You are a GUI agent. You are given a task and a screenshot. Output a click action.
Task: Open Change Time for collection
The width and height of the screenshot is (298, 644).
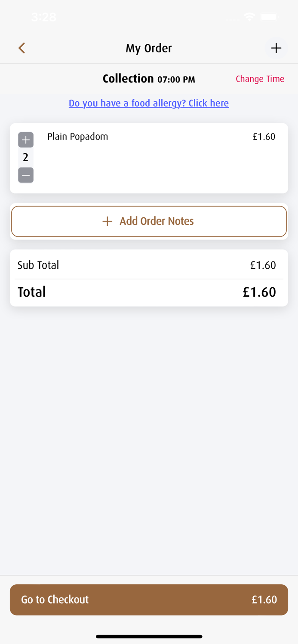(x=260, y=79)
